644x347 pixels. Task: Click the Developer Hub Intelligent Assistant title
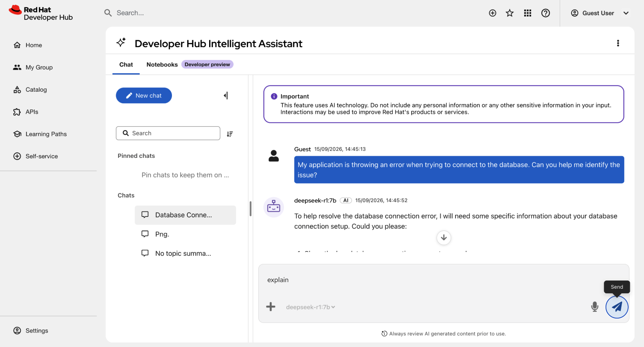[x=219, y=44]
